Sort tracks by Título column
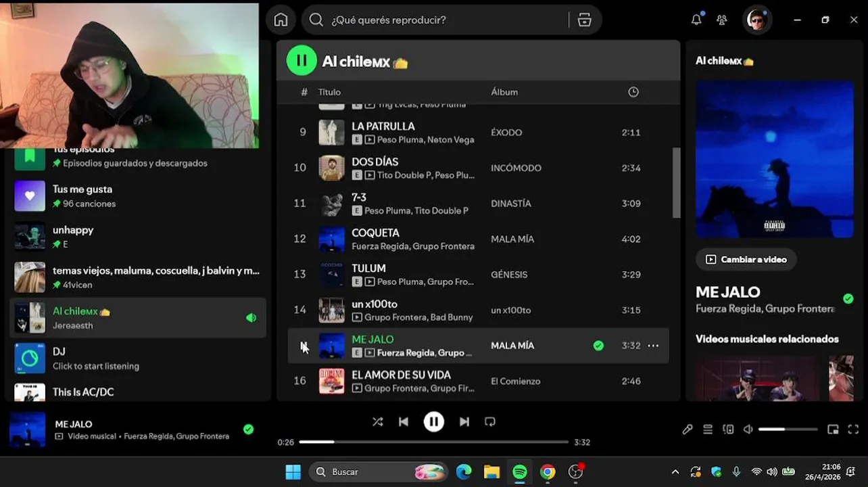 coord(329,92)
